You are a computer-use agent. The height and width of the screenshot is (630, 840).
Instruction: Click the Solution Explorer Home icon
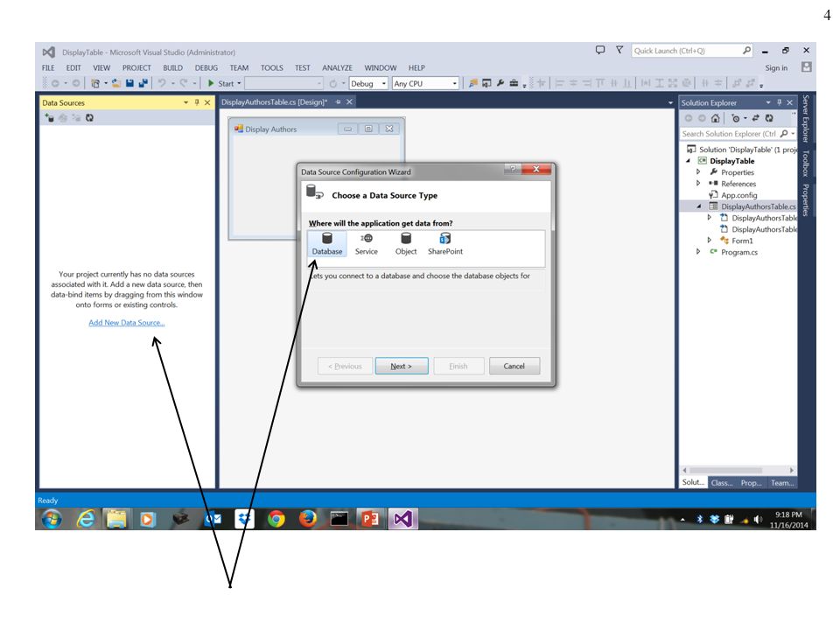(x=715, y=118)
